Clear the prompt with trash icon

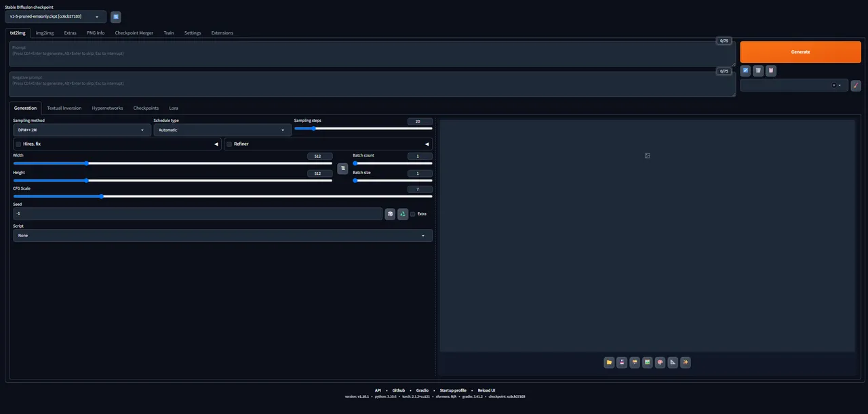[x=758, y=70]
